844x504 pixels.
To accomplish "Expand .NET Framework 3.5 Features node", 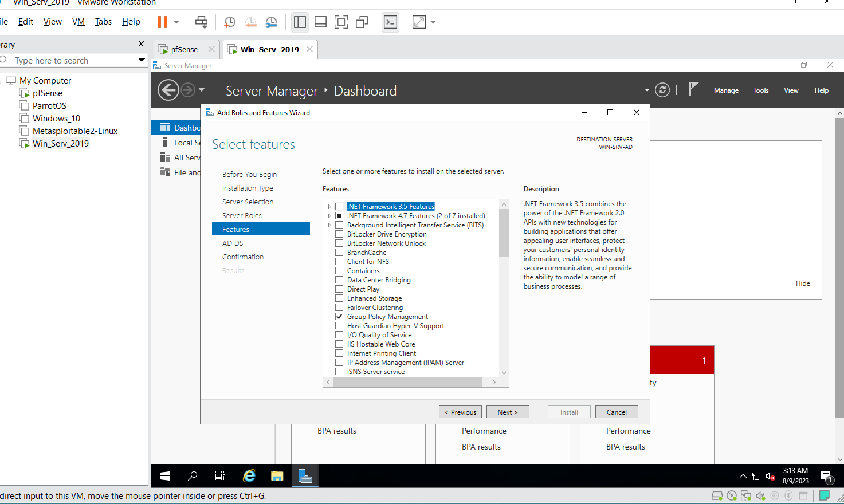I will click(329, 207).
